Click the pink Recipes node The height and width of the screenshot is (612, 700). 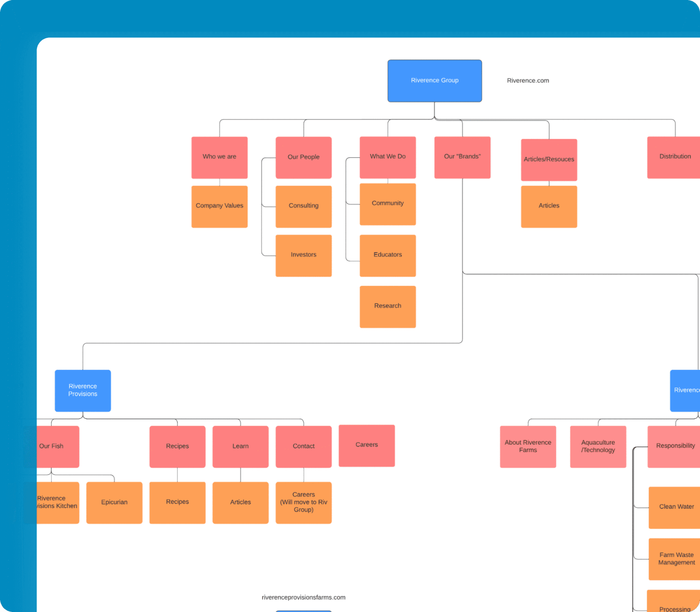pos(177,447)
